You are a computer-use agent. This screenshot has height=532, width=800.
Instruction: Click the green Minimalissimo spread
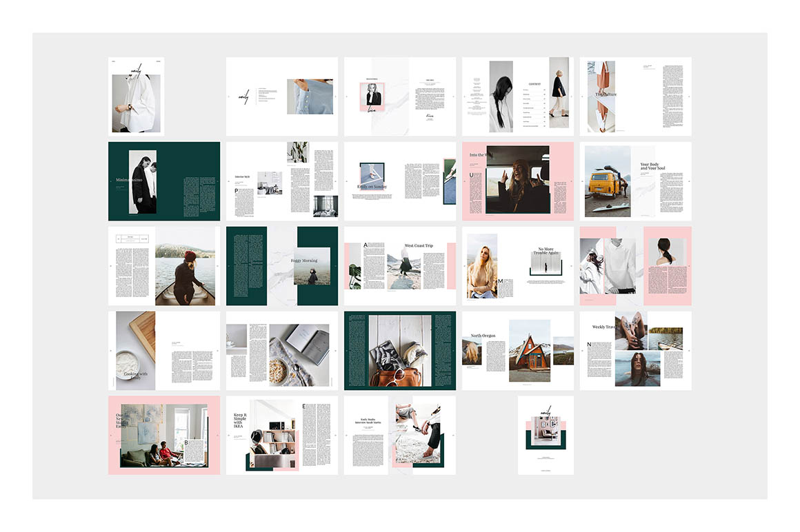(164, 181)
